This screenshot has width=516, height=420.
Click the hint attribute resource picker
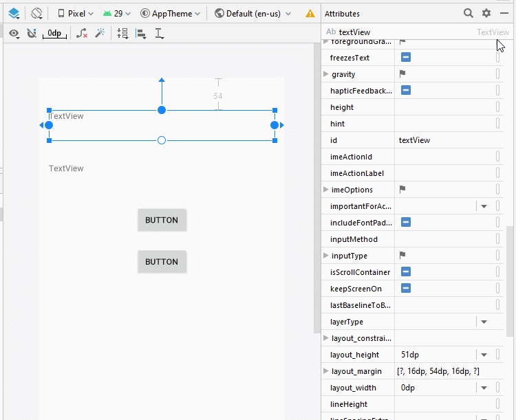pos(497,123)
